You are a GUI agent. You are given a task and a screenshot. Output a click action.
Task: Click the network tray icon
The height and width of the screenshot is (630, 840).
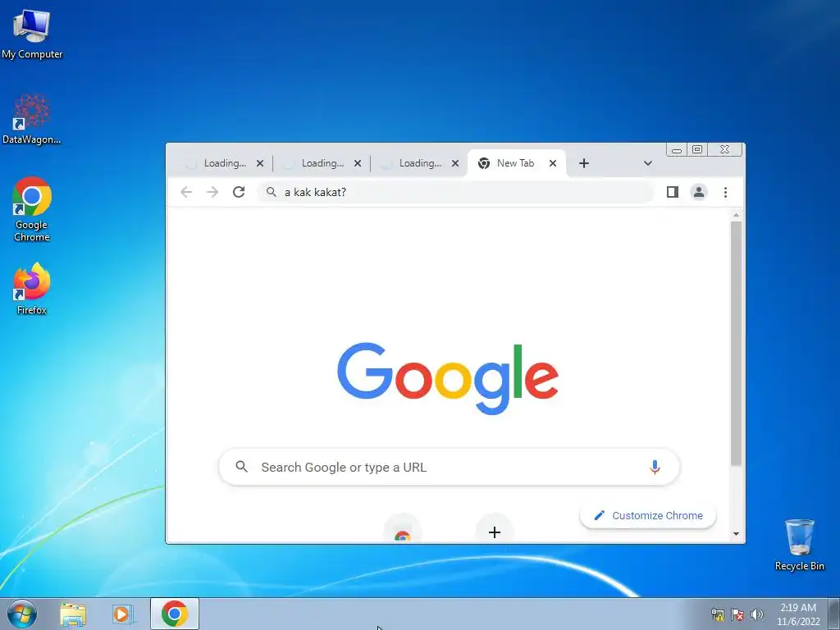717,614
